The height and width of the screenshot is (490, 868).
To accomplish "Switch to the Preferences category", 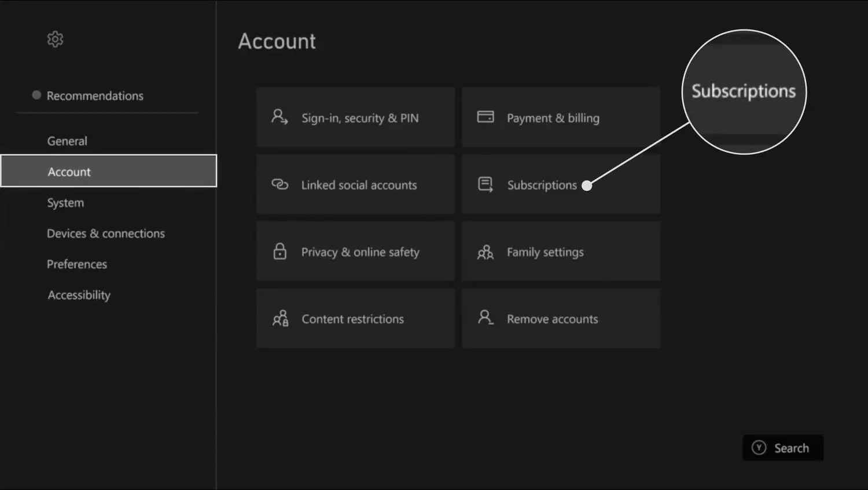I will [77, 264].
